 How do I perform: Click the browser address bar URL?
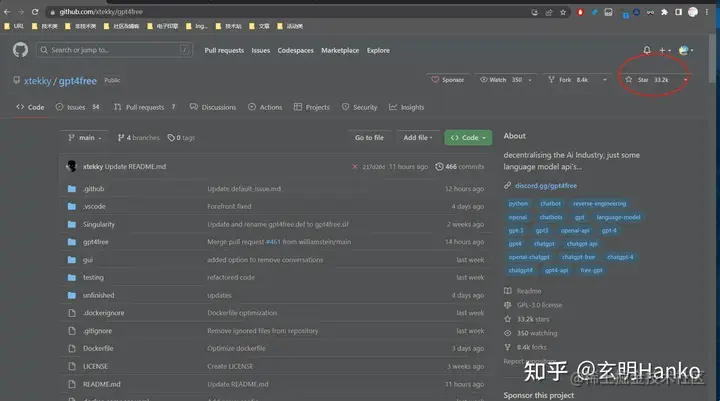pos(101,12)
